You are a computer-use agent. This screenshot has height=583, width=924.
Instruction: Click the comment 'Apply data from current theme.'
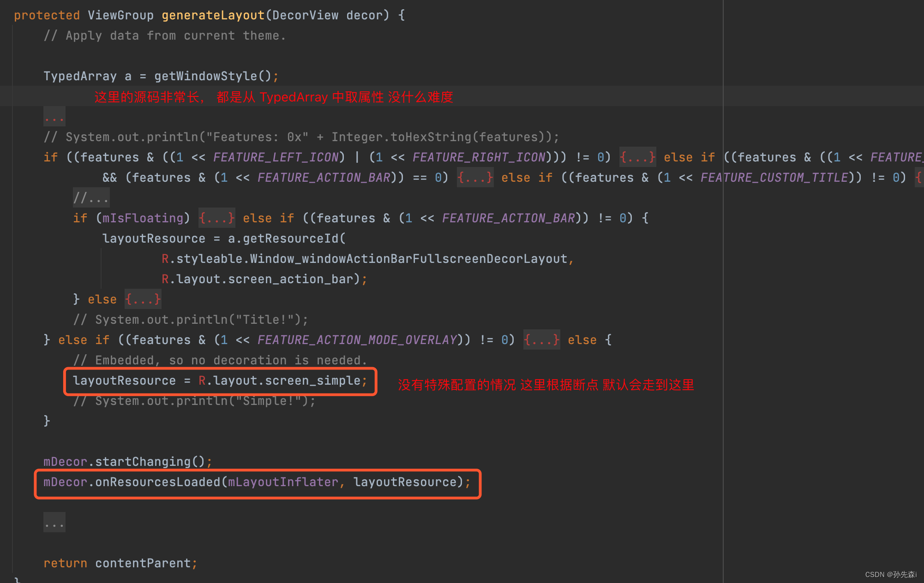click(x=165, y=36)
